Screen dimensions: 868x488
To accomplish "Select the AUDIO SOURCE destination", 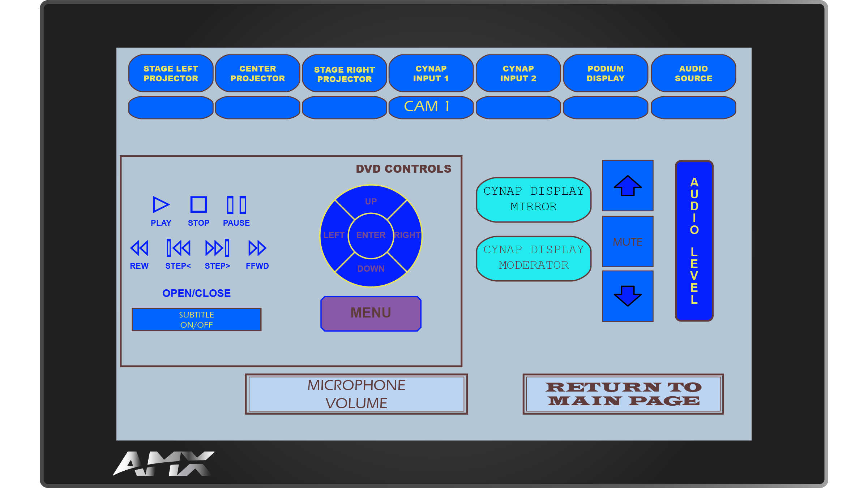I will (693, 73).
